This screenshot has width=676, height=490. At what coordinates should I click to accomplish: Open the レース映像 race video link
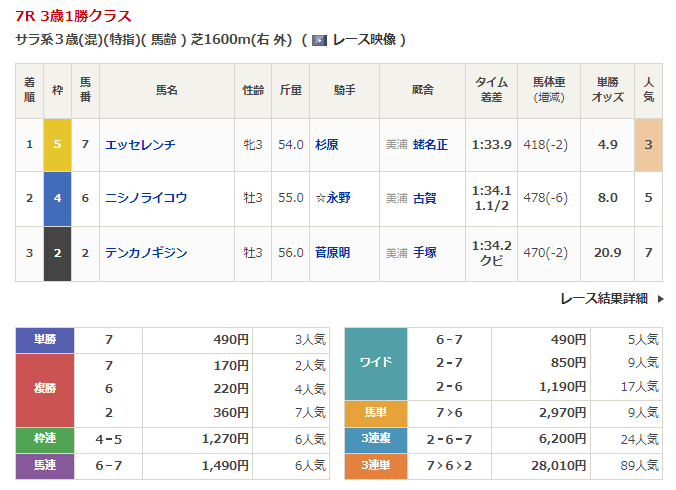(365, 41)
